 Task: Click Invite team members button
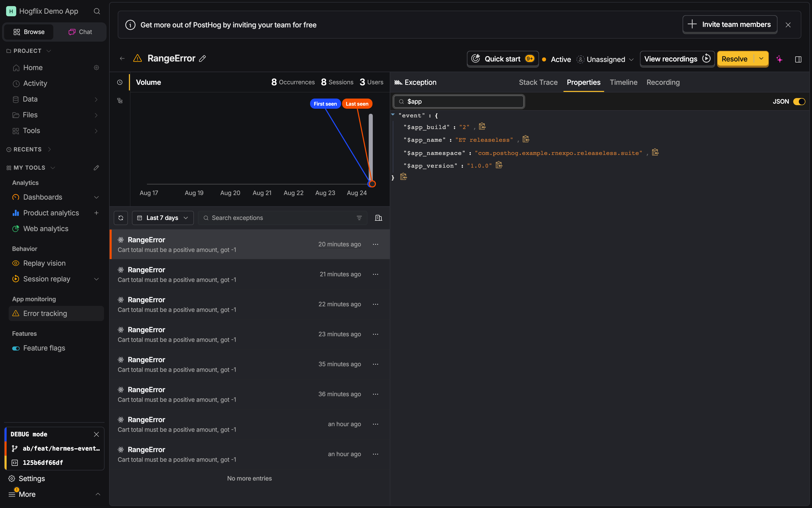(x=730, y=25)
